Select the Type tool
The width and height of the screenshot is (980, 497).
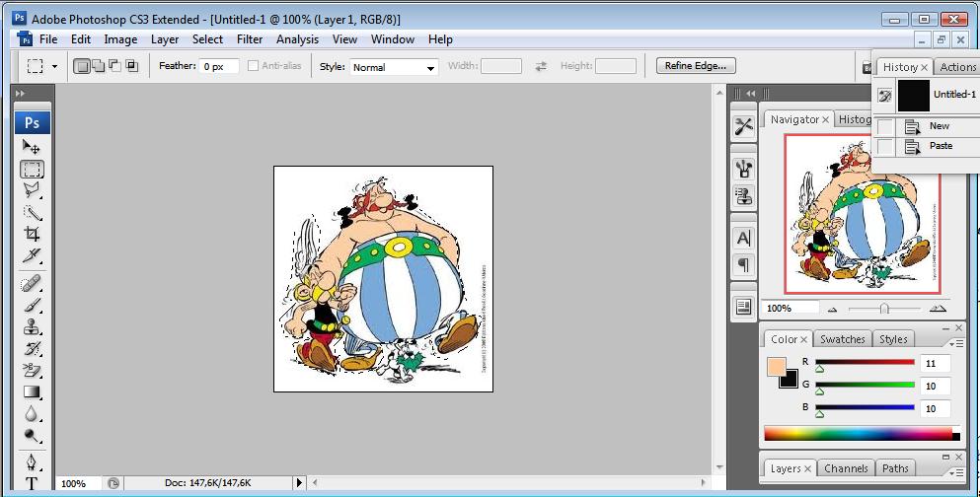tap(32, 483)
